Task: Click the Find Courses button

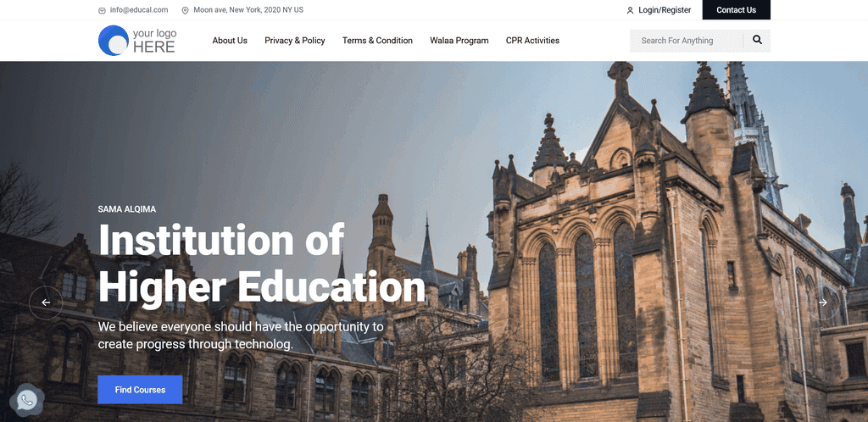Action: [x=140, y=390]
